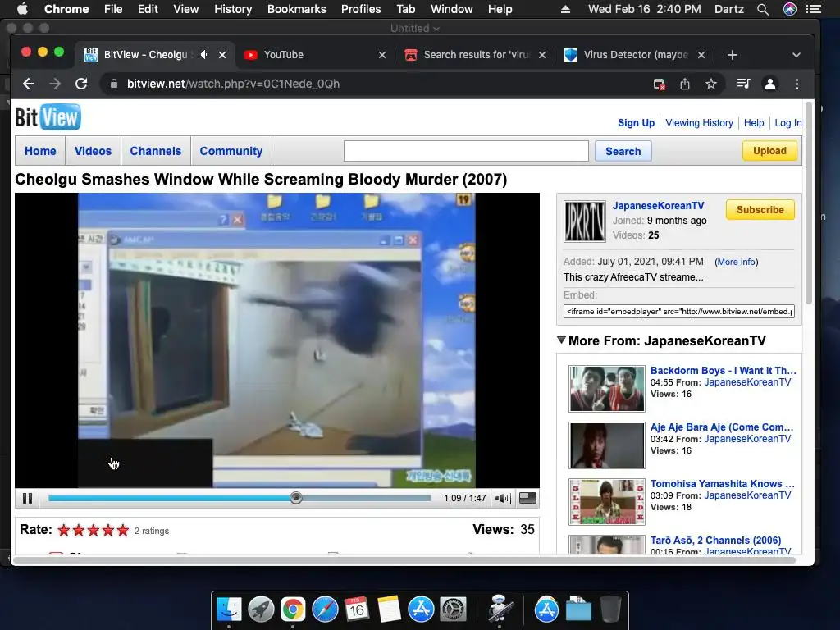840x630 pixels.
Task: Click the Help link on BitView
Action: point(754,123)
